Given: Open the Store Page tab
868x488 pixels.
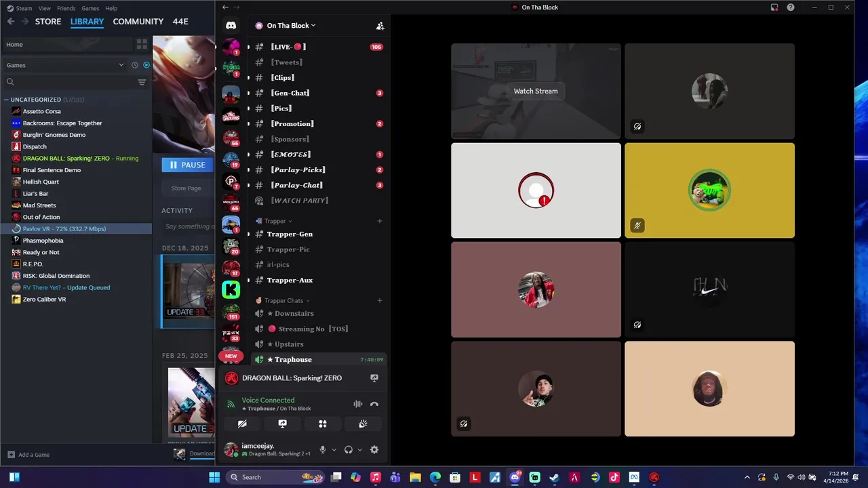Looking at the screenshot, I should [x=186, y=188].
